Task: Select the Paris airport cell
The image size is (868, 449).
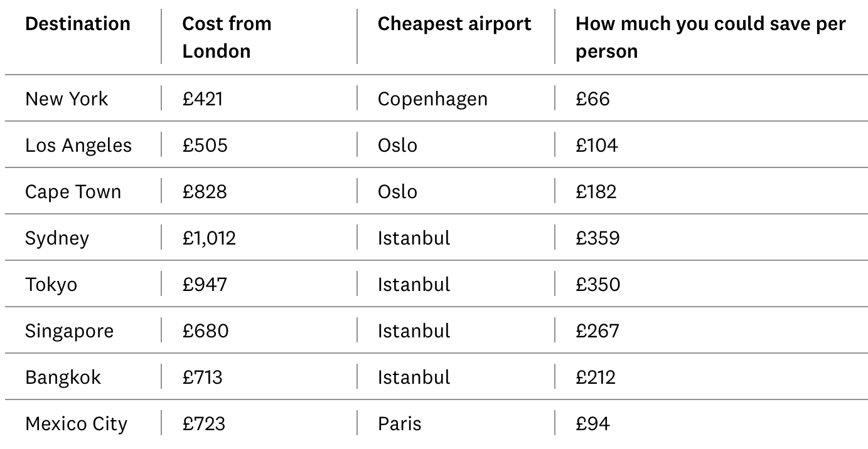Action: point(399,423)
